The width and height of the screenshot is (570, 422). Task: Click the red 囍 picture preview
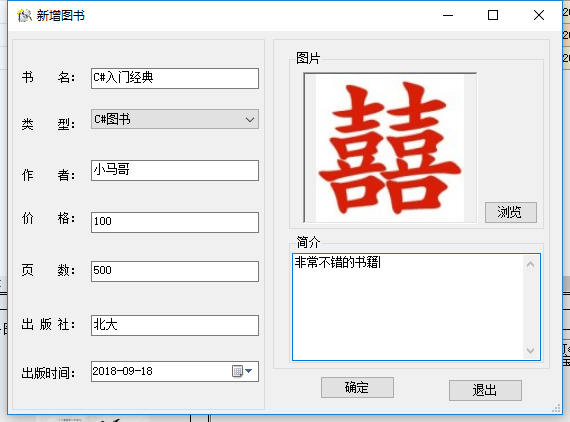(390, 148)
